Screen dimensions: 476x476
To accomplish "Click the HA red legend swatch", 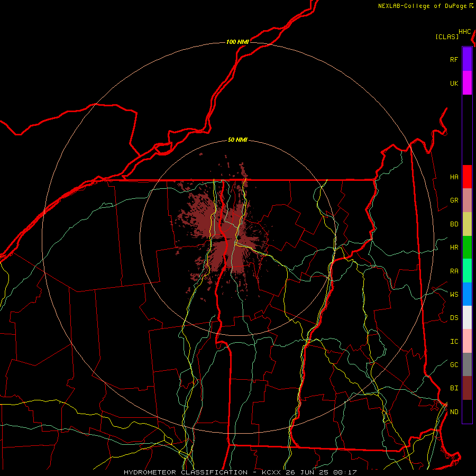I will [x=467, y=177].
